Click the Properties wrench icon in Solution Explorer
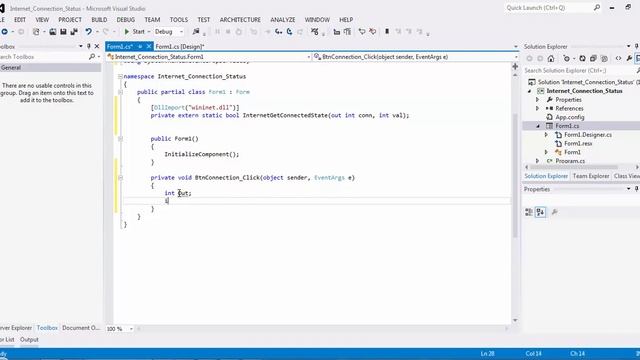640x360 pixels. click(x=629, y=58)
